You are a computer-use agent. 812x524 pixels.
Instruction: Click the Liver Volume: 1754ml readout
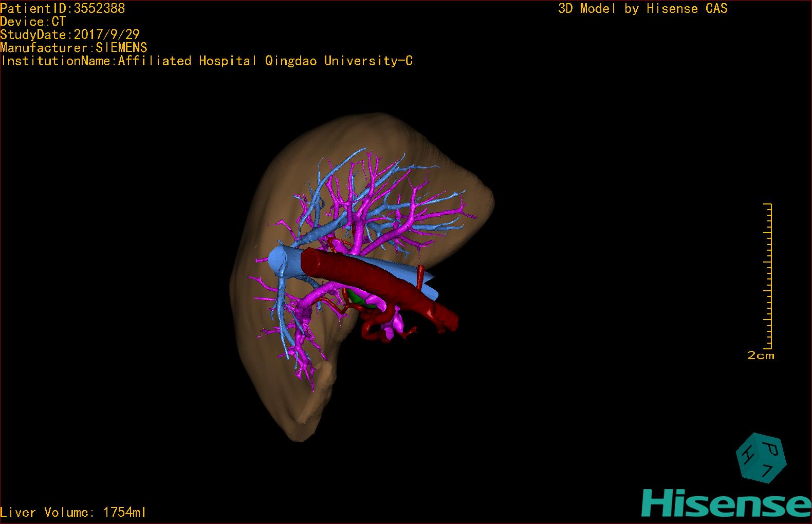click(x=73, y=512)
